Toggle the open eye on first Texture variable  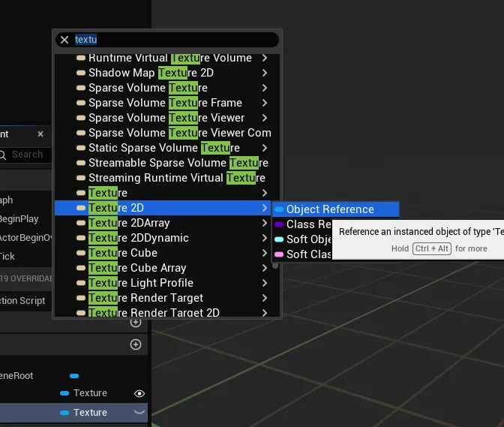click(x=139, y=393)
